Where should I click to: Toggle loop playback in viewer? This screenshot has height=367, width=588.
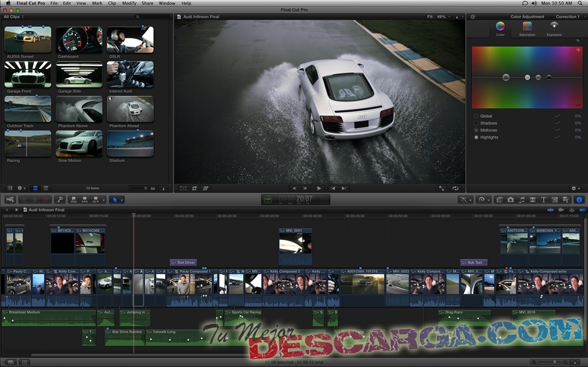point(455,189)
